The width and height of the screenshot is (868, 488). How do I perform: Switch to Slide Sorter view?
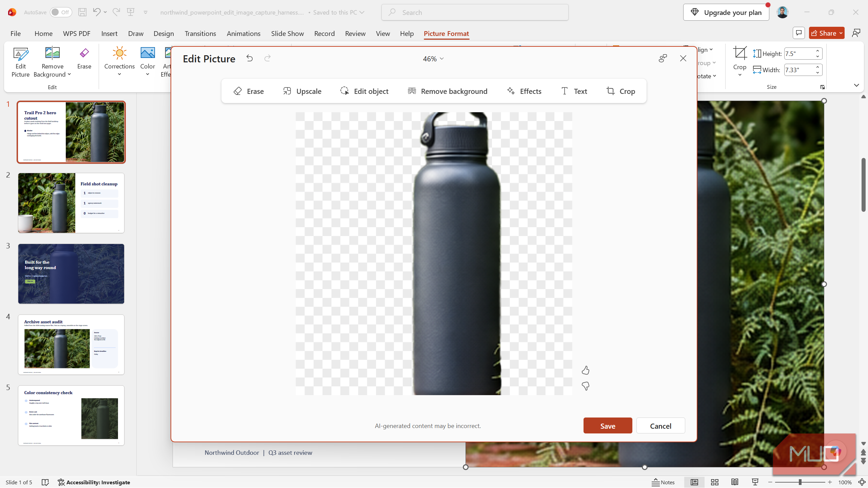[x=715, y=482]
